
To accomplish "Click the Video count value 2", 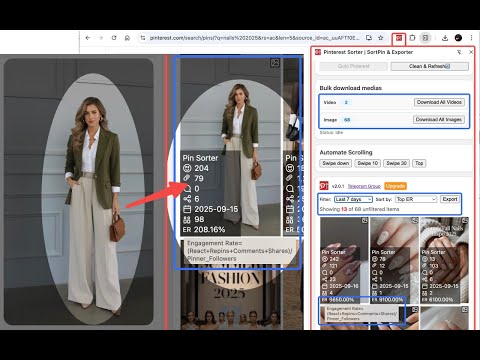I will click(x=346, y=102).
